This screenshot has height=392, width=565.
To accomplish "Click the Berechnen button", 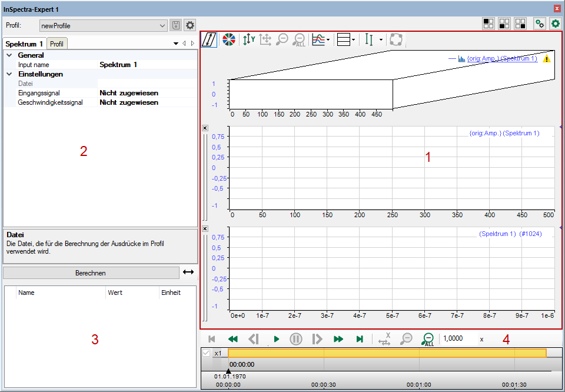I will (x=91, y=273).
